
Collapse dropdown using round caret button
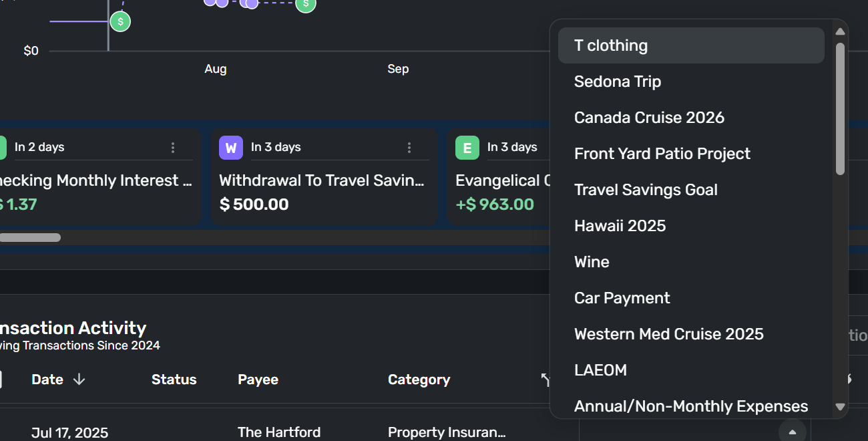(793, 432)
